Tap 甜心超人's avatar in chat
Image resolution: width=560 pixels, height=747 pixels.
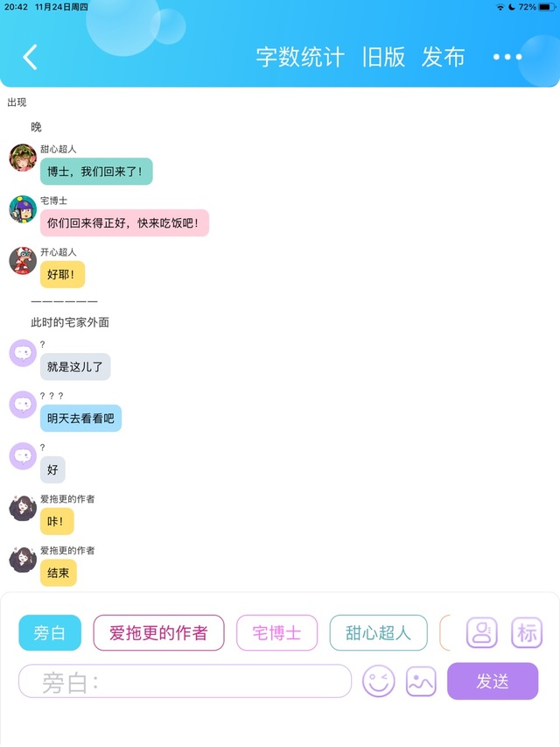[x=23, y=158]
